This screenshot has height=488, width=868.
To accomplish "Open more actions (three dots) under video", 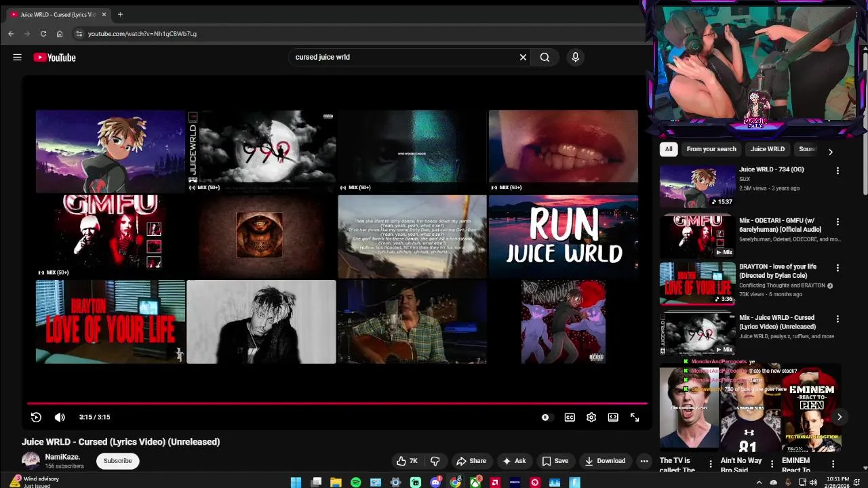I will (x=644, y=461).
